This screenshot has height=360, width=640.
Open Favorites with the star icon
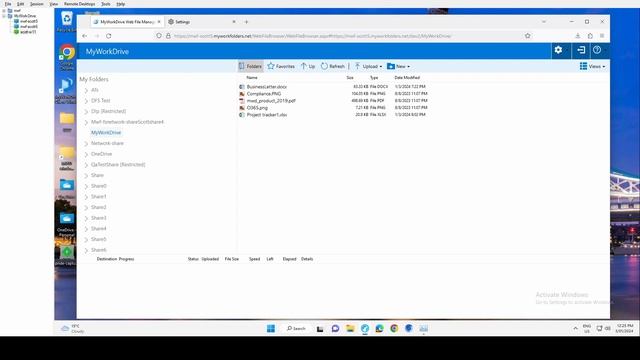[x=281, y=66]
